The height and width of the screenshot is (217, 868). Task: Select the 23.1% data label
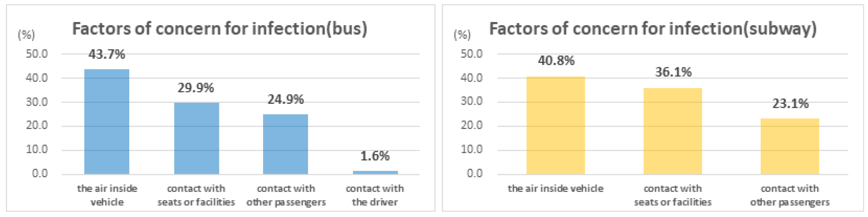coord(790,103)
